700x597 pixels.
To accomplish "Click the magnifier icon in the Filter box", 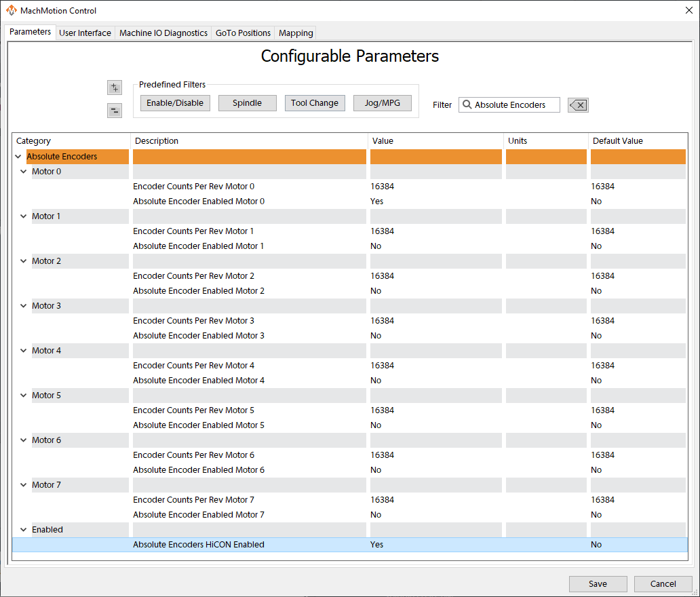I will [467, 104].
